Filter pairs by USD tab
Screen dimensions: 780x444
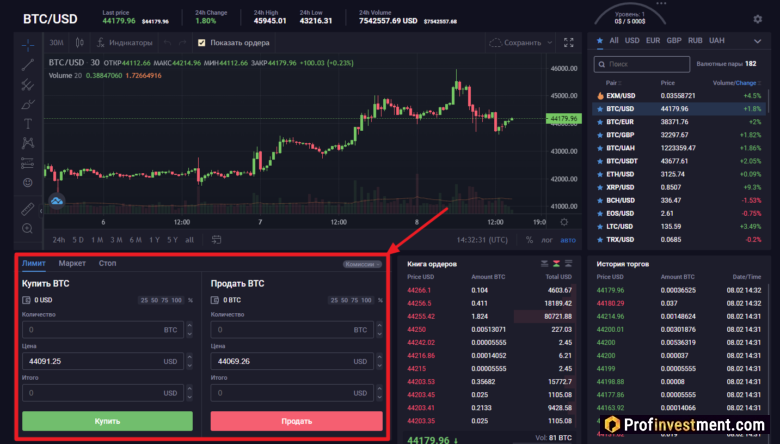tap(632, 41)
